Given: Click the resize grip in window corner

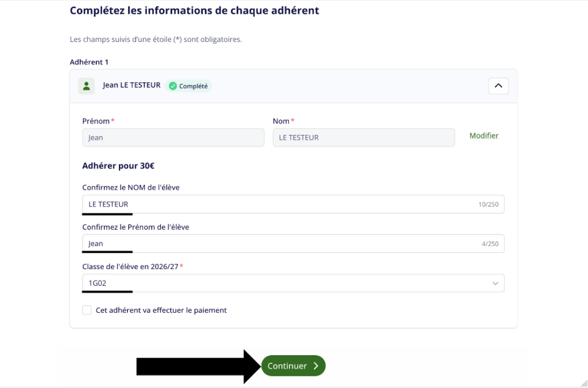Looking at the screenshot, I should click(584, 383).
